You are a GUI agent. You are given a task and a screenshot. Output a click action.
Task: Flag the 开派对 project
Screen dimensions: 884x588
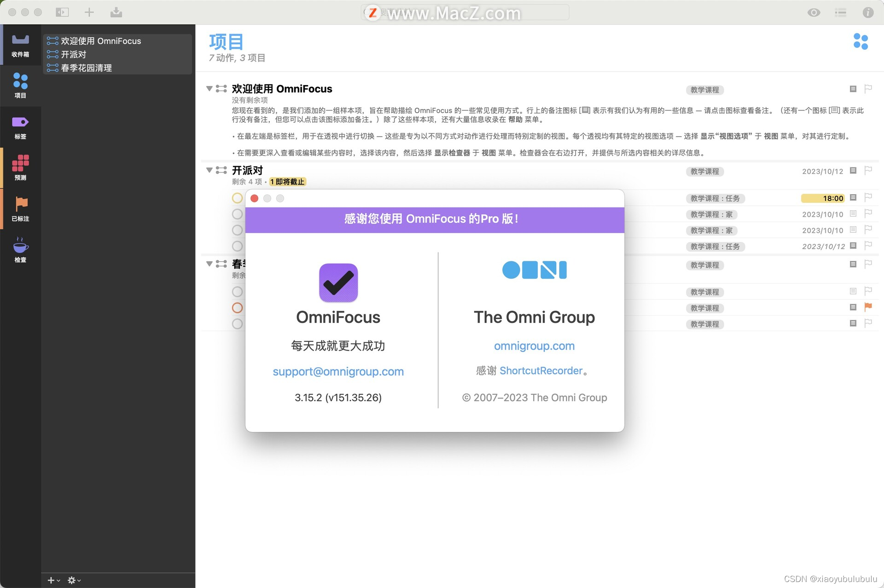coord(868,170)
